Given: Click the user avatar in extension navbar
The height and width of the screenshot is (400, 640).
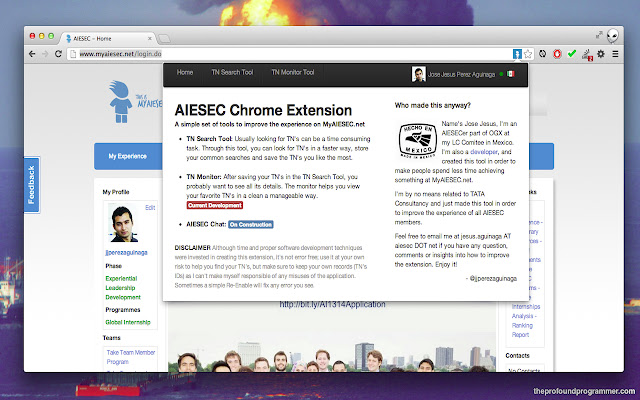Looking at the screenshot, I should pyautogui.click(x=418, y=74).
